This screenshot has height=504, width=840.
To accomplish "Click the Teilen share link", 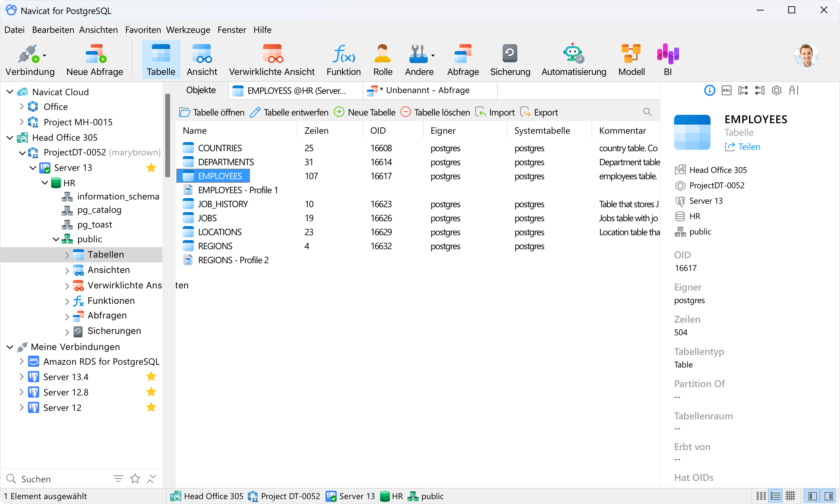I will [742, 147].
